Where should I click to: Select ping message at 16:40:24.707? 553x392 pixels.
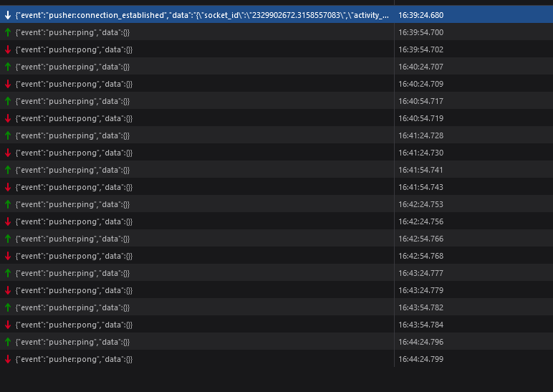[276, 67]
